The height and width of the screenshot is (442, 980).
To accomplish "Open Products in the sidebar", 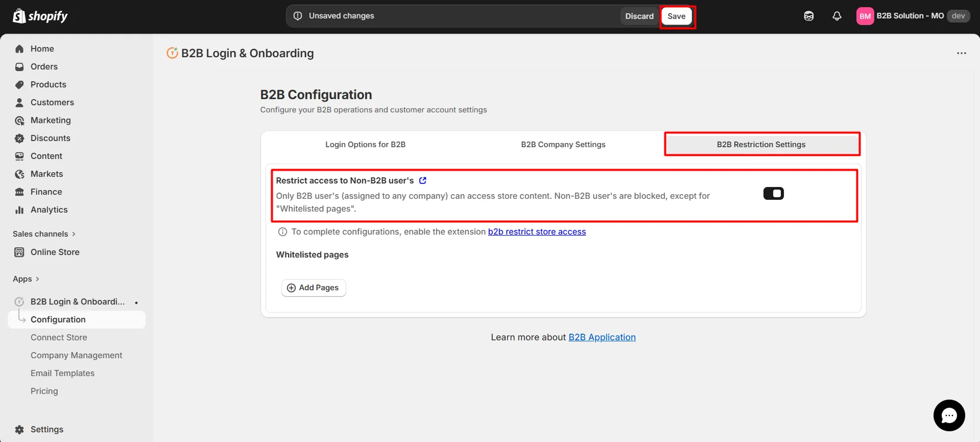I will [49, 84].
